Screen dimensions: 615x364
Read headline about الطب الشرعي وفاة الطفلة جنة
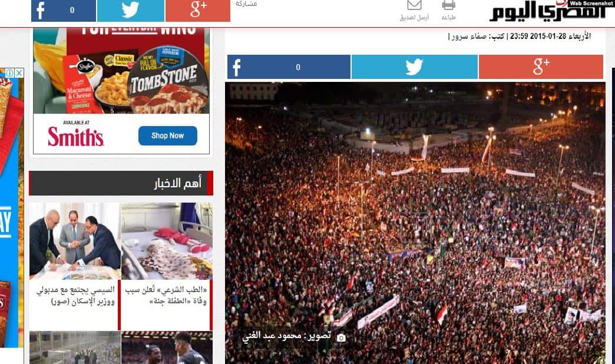[166, 295]
